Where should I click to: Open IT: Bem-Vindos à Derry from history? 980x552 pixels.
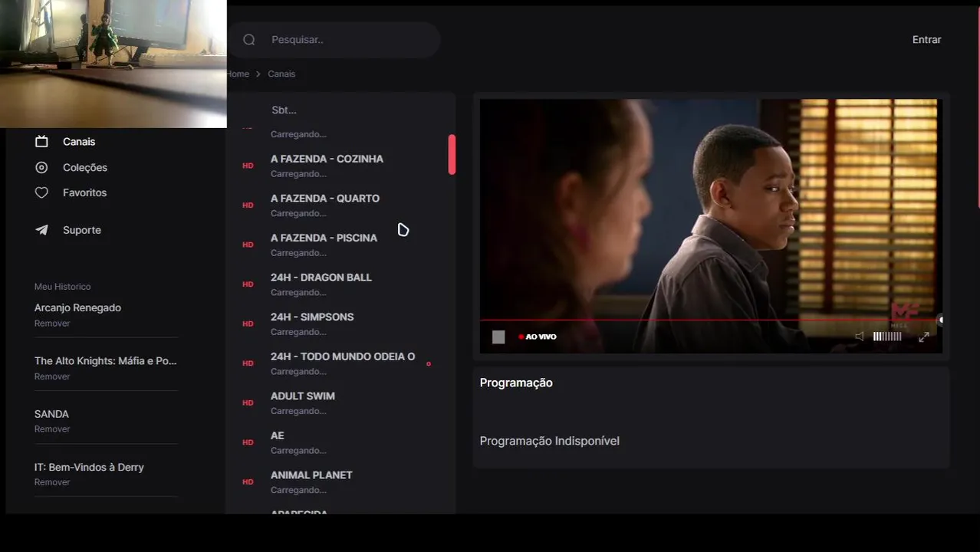[89, 467]
